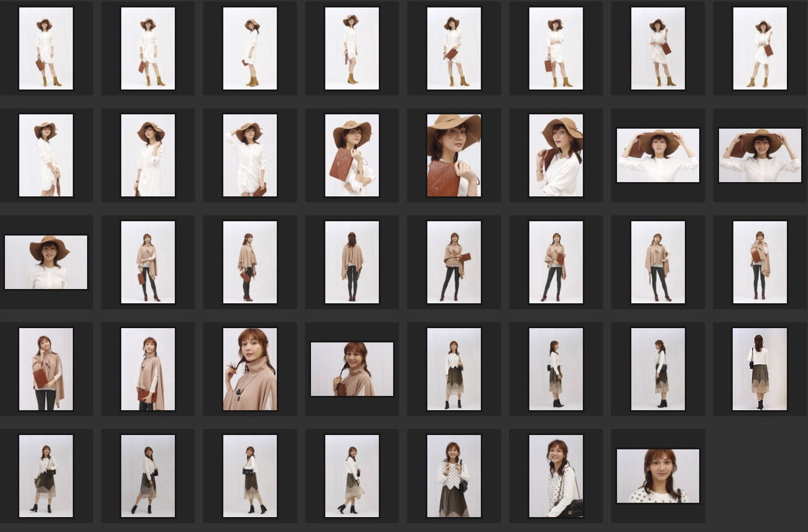Pick the half-body polka-dot top and skirt photo
Viewport: 808px width, 532px height.
point(453,475)
